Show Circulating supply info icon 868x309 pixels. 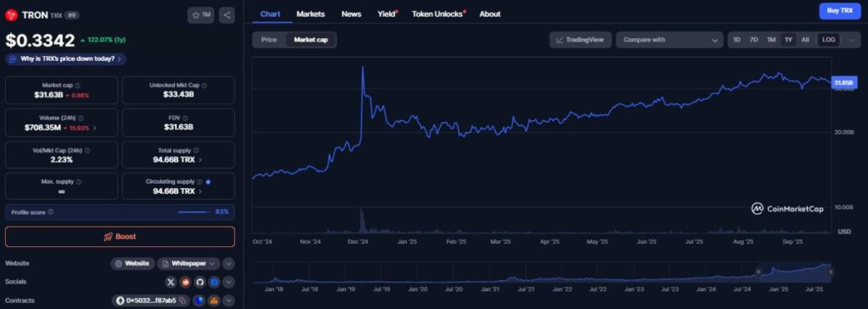pos(199,182)
